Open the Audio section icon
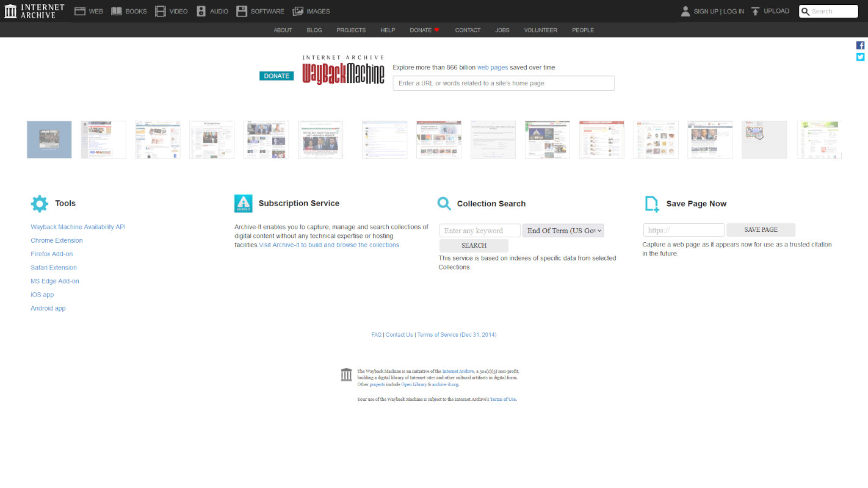868x488 pixels. (201, 11)
